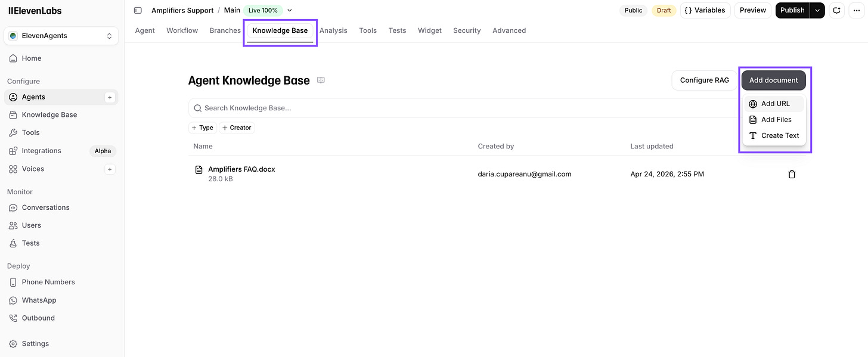
Task: Open sidebar Knowledge Base page
Action: (x=61, y=115)
